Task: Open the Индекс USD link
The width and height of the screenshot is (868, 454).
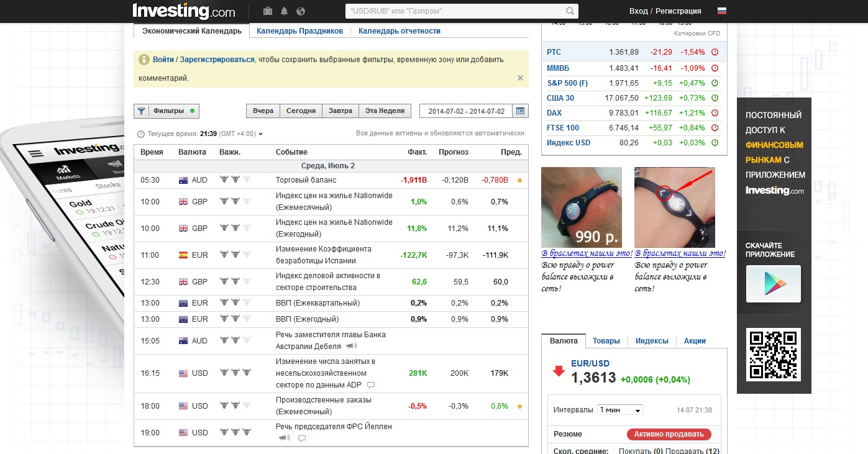Action: [x=569, y=143]
